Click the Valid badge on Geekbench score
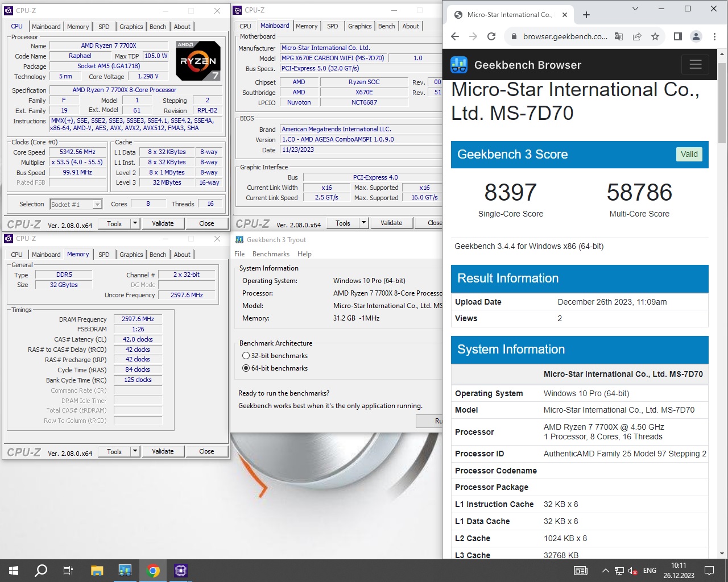The image size is (728, 582). coord(689,154)
